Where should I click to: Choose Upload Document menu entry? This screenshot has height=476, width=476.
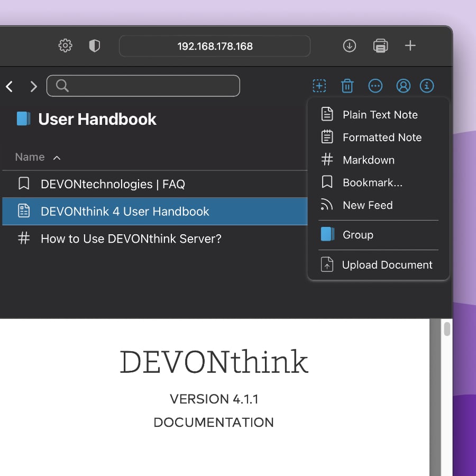coord(387,265)
